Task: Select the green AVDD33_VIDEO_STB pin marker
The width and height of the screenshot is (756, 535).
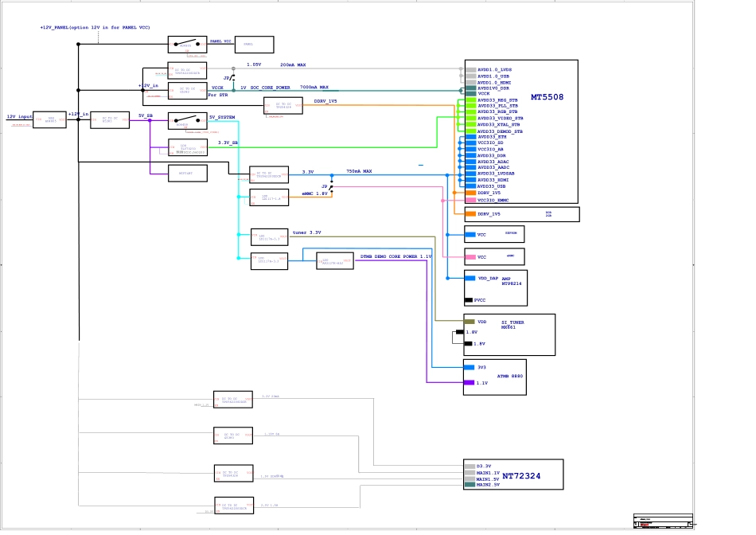Action: coord(471,119)
